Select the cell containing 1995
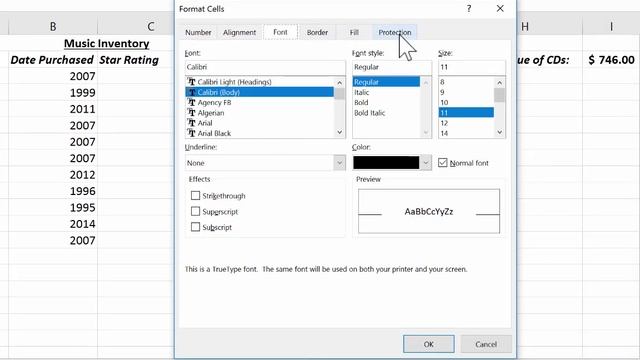 coord(53,207)
